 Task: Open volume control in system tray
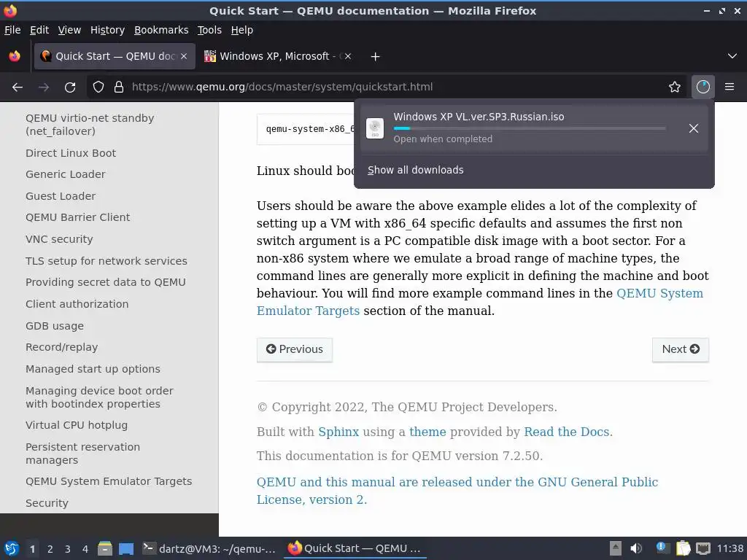click(x=636, y=548)
